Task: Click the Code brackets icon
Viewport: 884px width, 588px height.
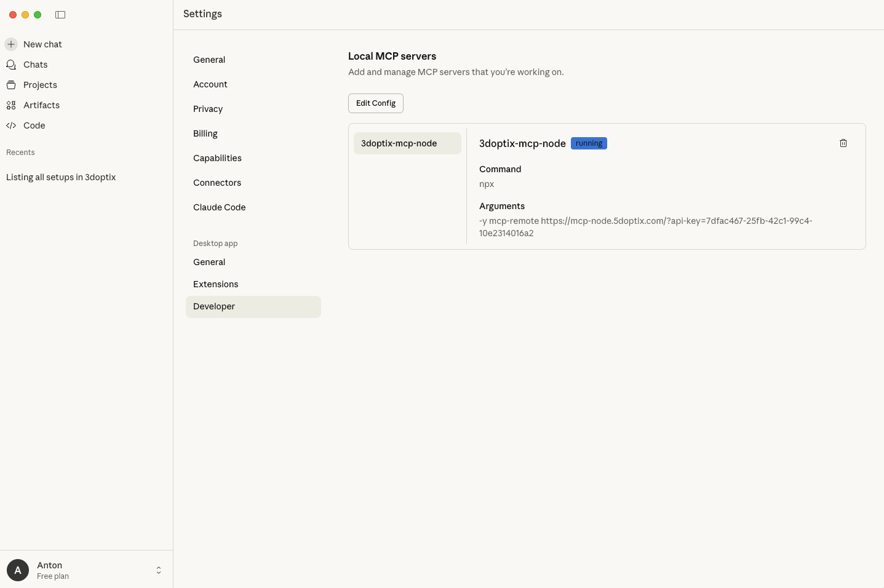Action: (11, 125)
